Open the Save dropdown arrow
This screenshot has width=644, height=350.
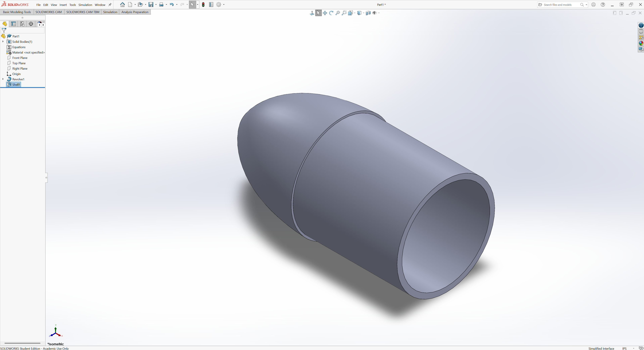[156, 5]
